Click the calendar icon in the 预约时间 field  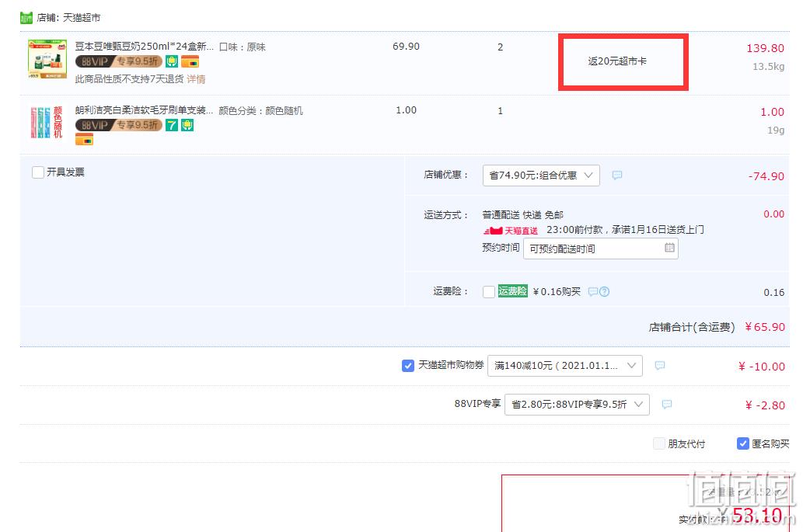pos(669,248)
